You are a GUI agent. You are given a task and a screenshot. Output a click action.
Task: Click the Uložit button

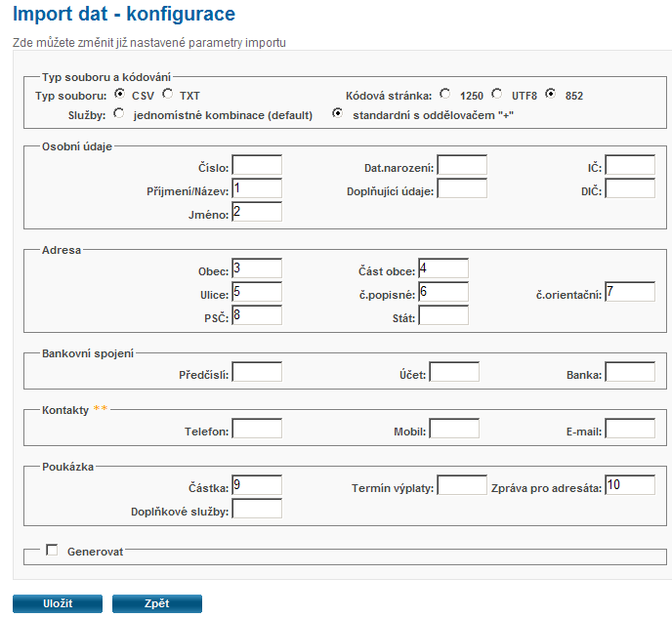click(58, 603)
